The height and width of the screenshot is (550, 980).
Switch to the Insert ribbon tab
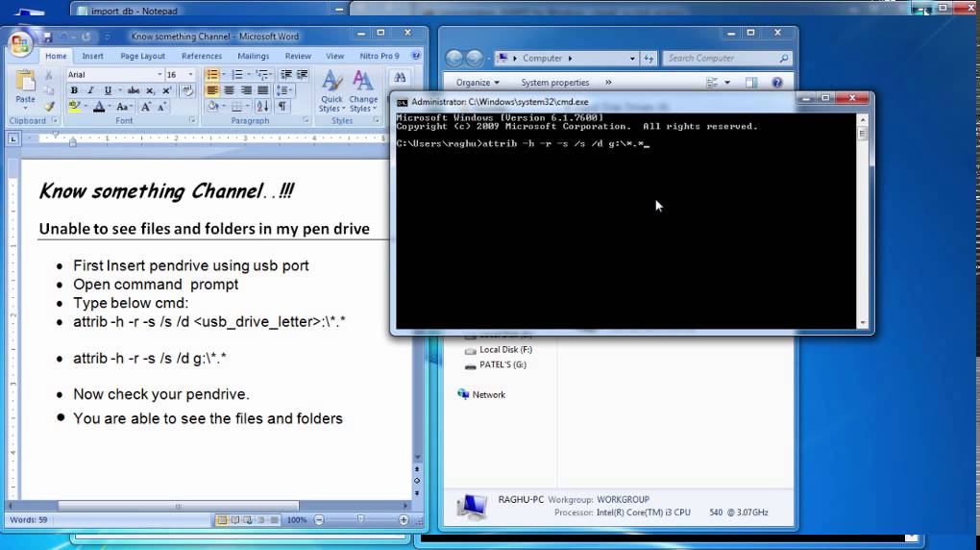[x=92, y=56]
